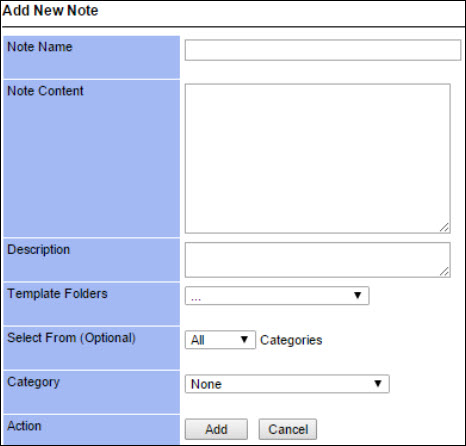Click the 'Add New Note' heading
The height and width of the screenshot is (446, 466).
point(50,10)
